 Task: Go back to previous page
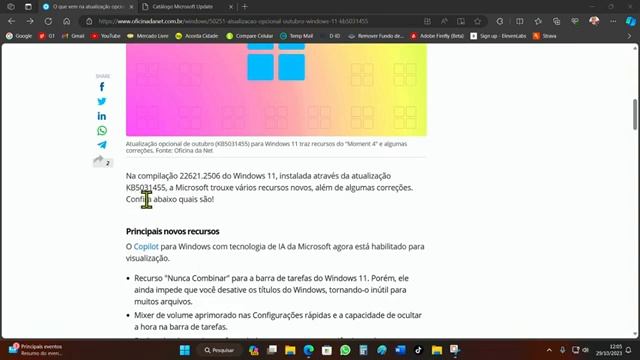pos(11,21)
